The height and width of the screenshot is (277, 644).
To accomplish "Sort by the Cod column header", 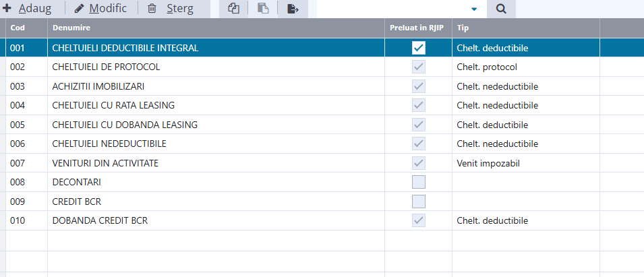I will [x=26, y=28].
